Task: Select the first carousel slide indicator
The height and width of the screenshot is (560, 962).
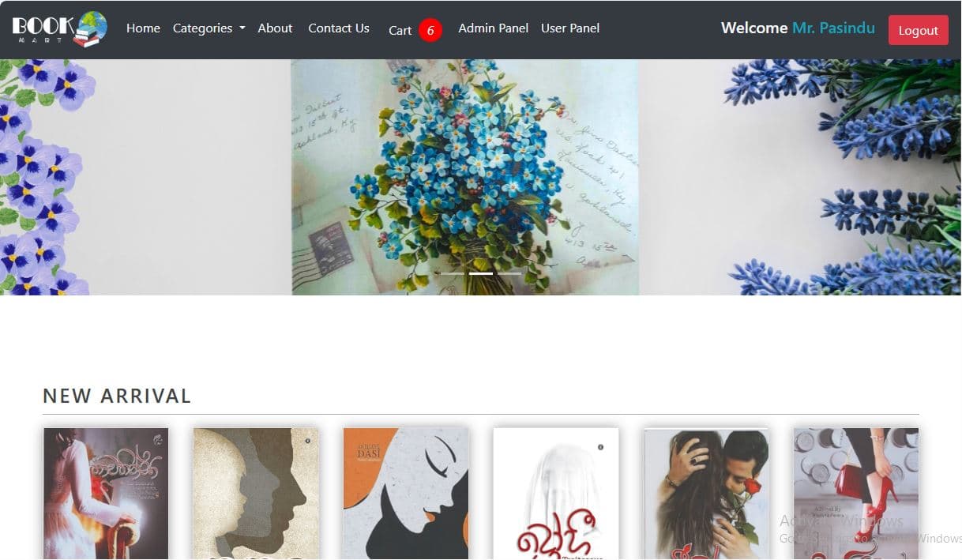Action: tap(453, 273)
